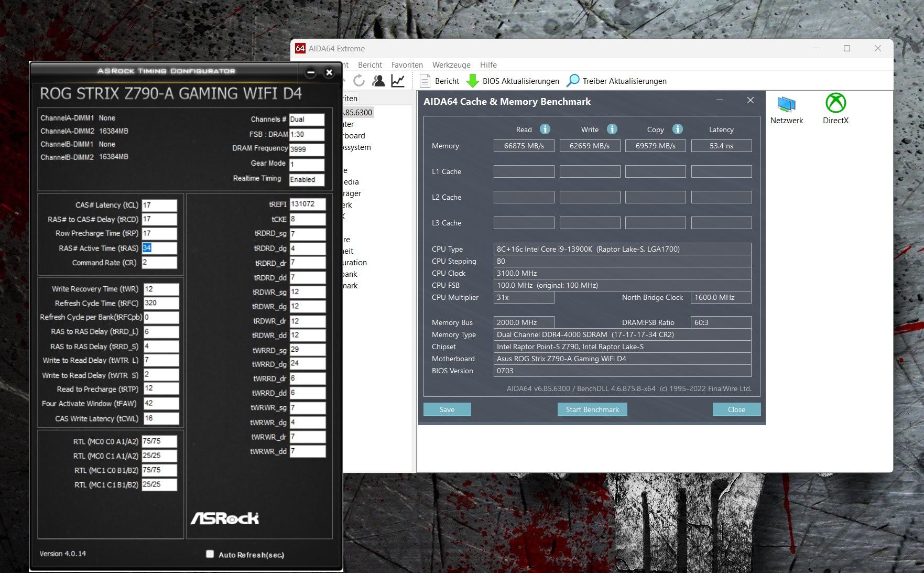Click the Bericht toolbar label
The image size is (924, 573).
447,81
